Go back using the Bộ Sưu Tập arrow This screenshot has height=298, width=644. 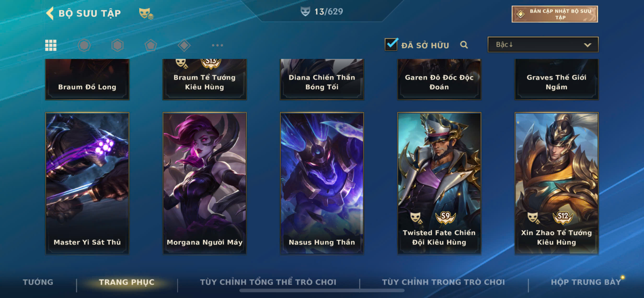(50, 13)
